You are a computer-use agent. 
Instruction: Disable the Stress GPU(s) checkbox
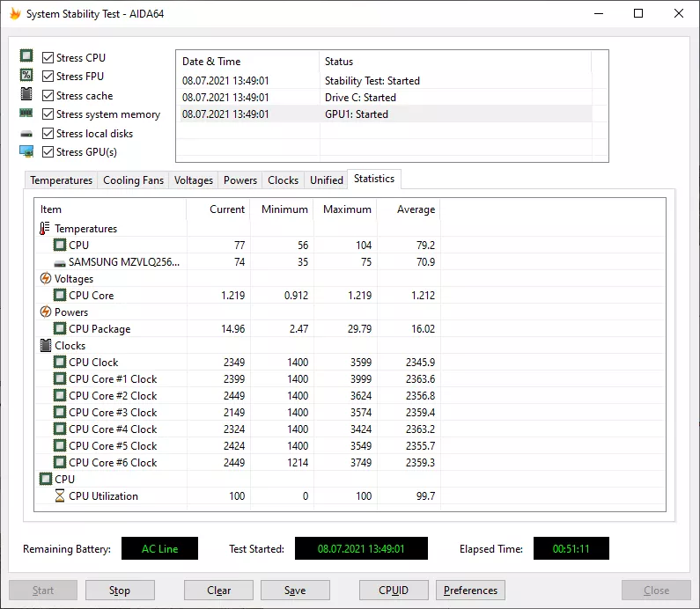point(48,152)
